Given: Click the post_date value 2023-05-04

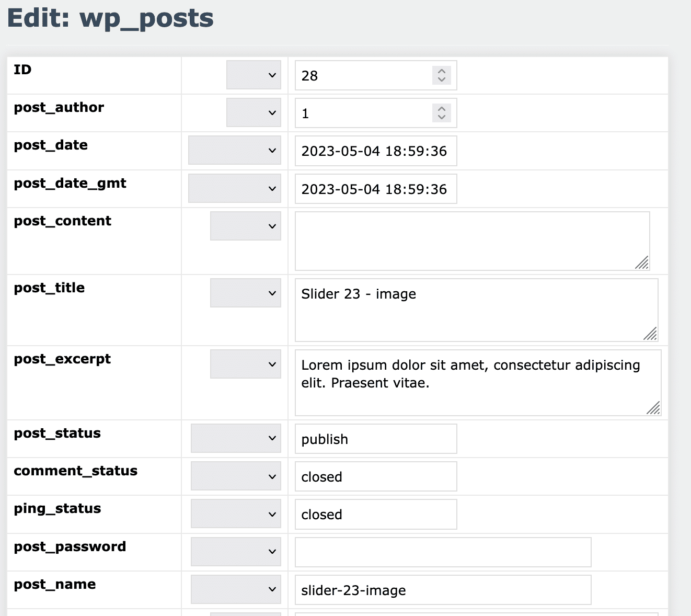Looking at the screenshot, I should pos(375,151).
